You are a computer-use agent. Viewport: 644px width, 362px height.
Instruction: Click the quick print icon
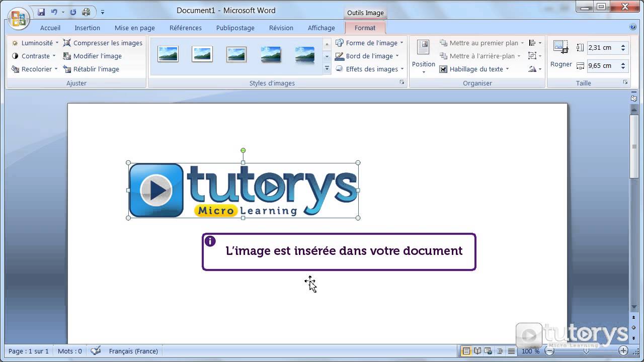86,12
